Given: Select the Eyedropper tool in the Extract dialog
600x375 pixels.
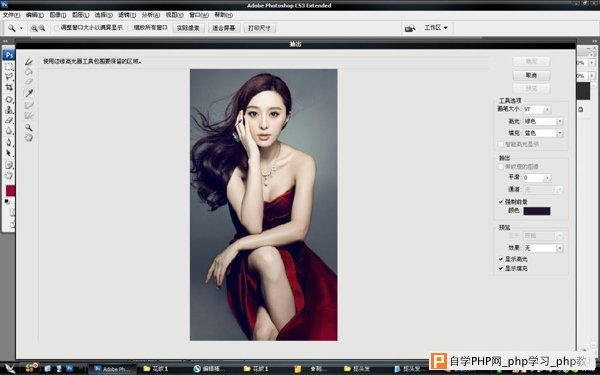Looking at the screenshot, I should (x=29, y=93).
